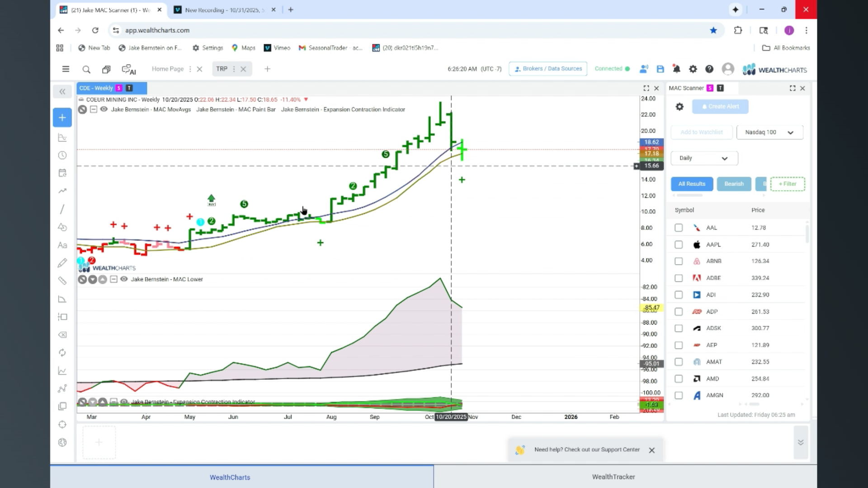Select the Aa text annotation tool
The height and width of the screenshot is (488, 868).
point(62,245)
